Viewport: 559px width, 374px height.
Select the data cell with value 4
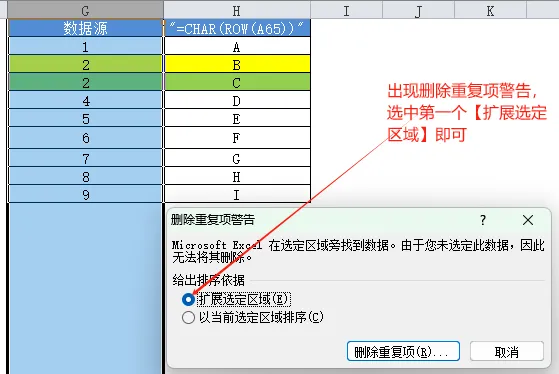click(x=86, y=100)
